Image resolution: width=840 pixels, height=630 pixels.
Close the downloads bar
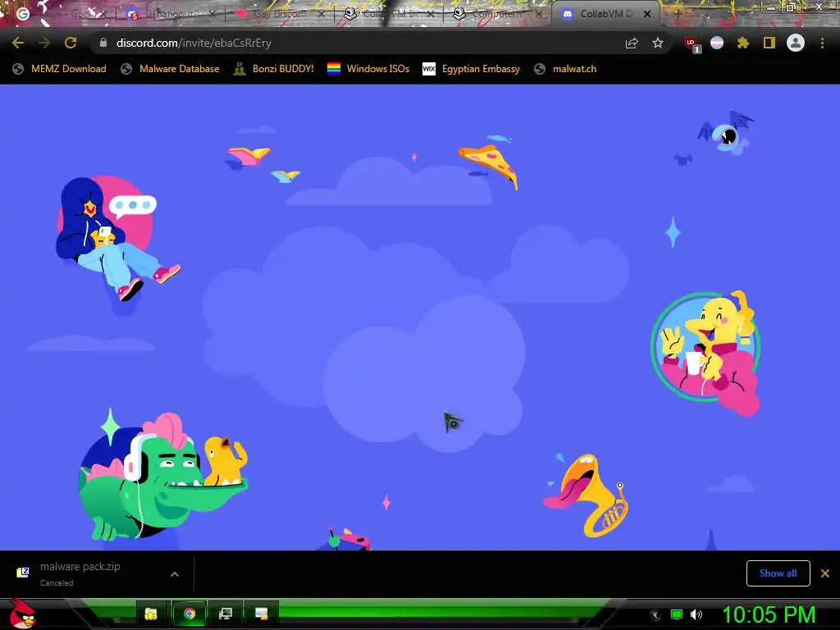(x=825, y=573)
